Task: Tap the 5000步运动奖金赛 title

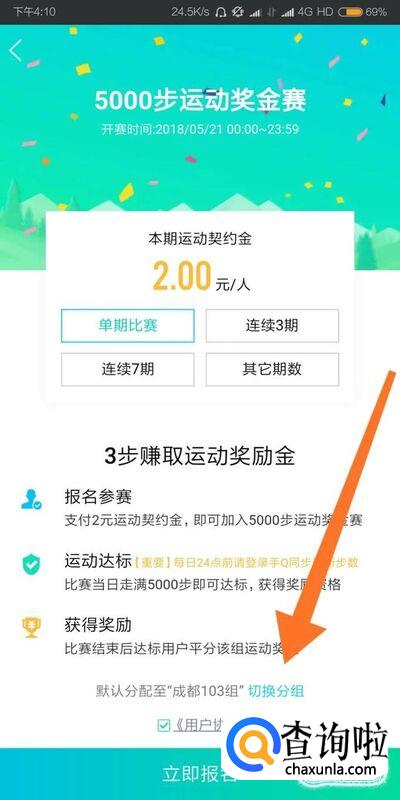Action: coord(200,101)
